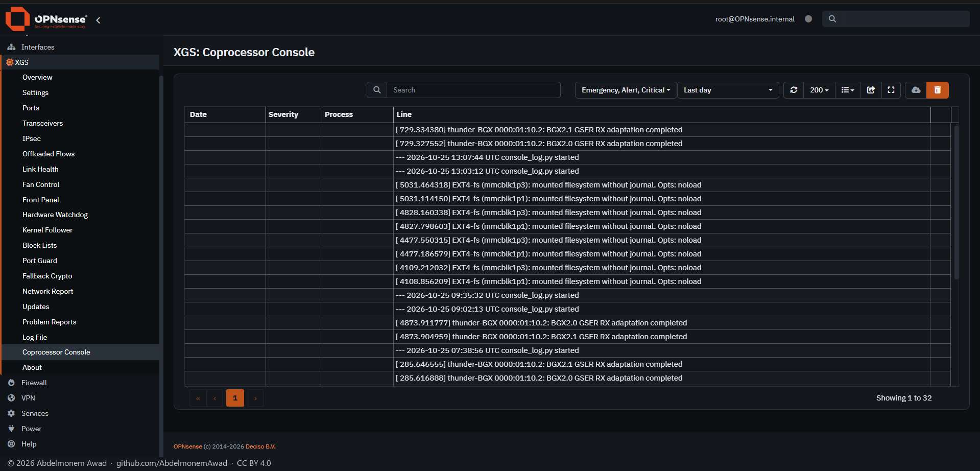Screen dimensions: 980x471
Task: Toggle fullscreen view of the log table
Action: (x=891, y=90)
